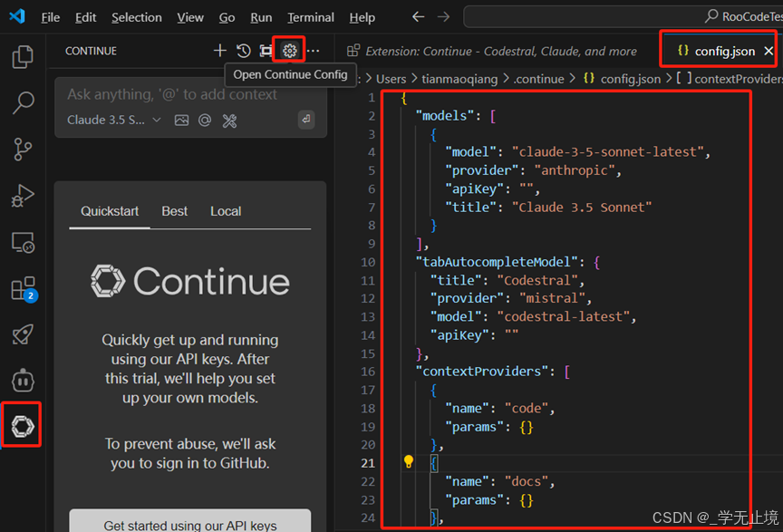Click the 'Users' breadcrumb segment
Screen dimensions: 783x532
[391, 79]
